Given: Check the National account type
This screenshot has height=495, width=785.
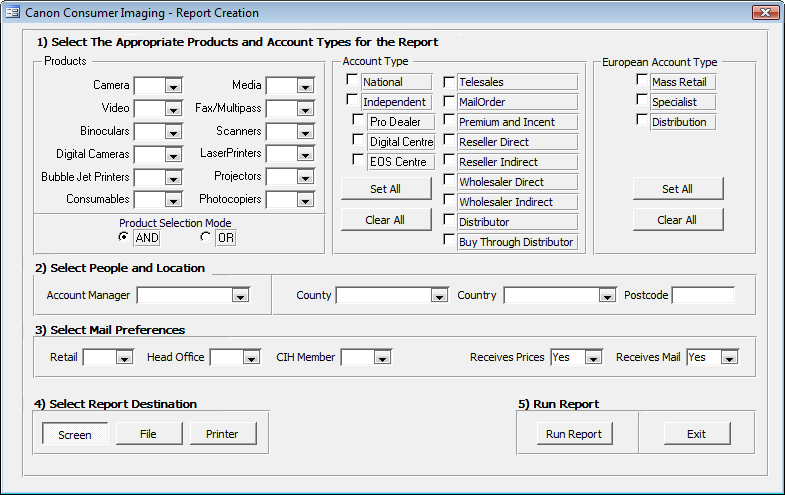Looking at the screenshot, I should pyautogui.click(x=352, y=80).
